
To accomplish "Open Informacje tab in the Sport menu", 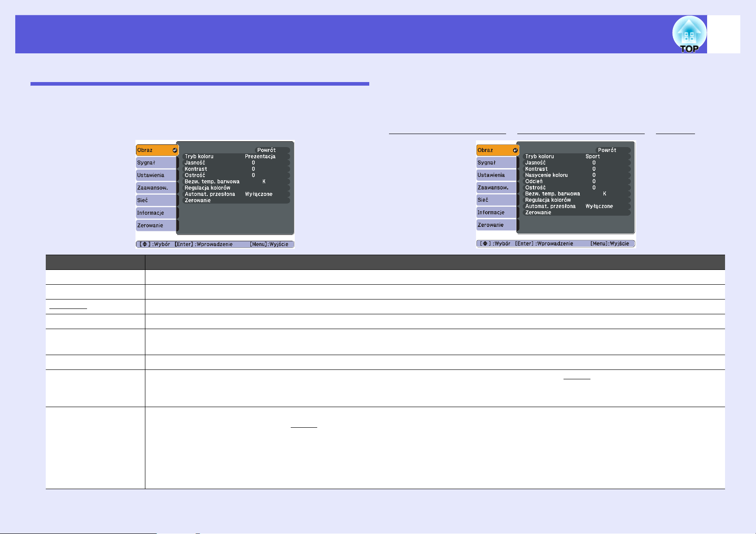I will [x=496, y=213].
